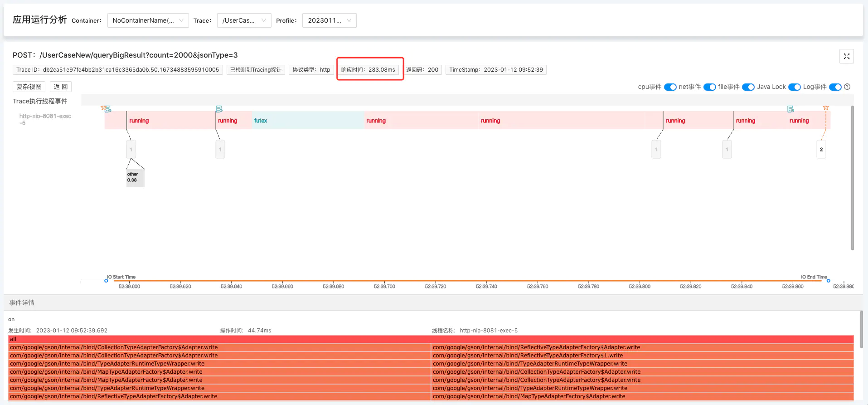Viewport: 868px width, 405px height.
Task: Click the help question mark icon
Action: coord(847,87)
